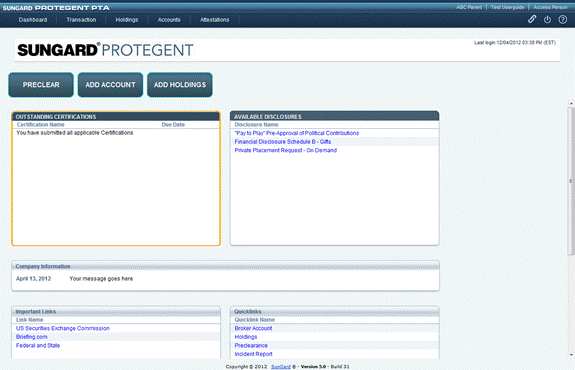Screen dimensions: 575x370
Task: Open the Broker Account quicklink
Action: click(x=253, y=328)
